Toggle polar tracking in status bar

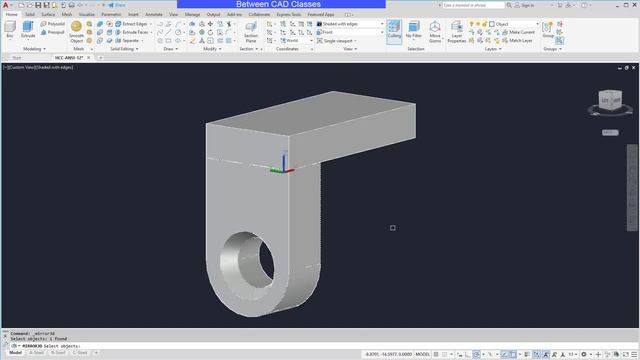[476, 354]
